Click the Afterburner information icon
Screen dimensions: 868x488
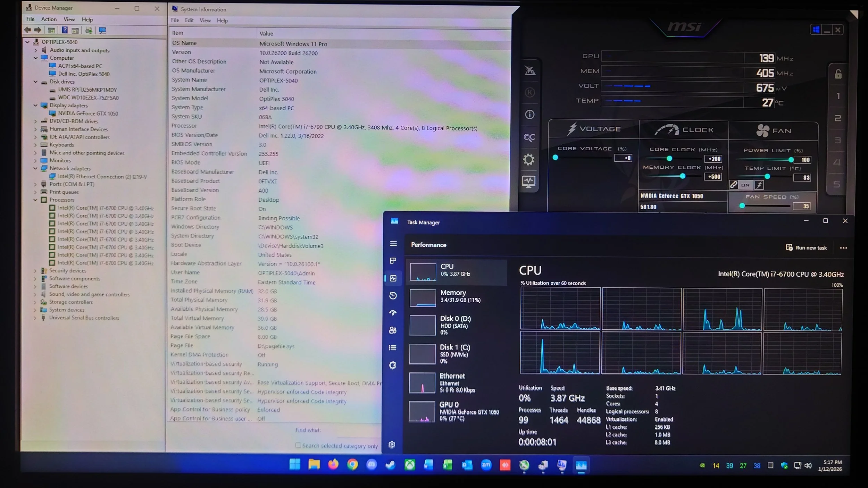tap(529, 114)
